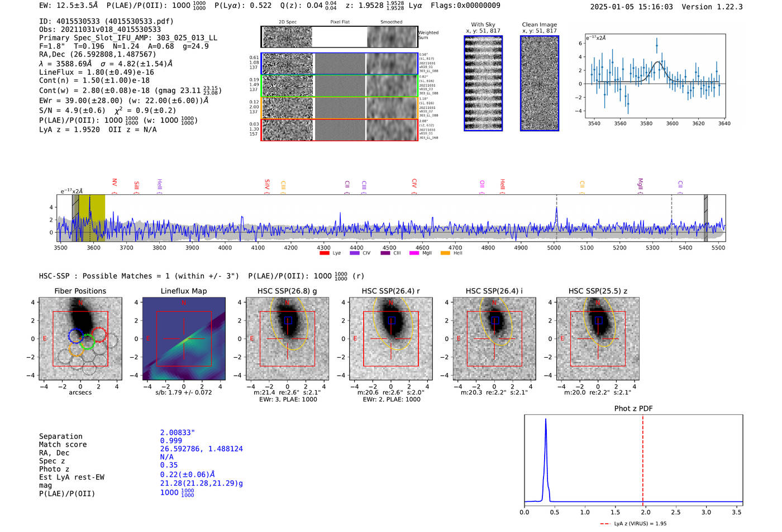Click the LyA z (VIRUS) = 1.95 legend
The image size is (782, 532).
pos(633,524)
